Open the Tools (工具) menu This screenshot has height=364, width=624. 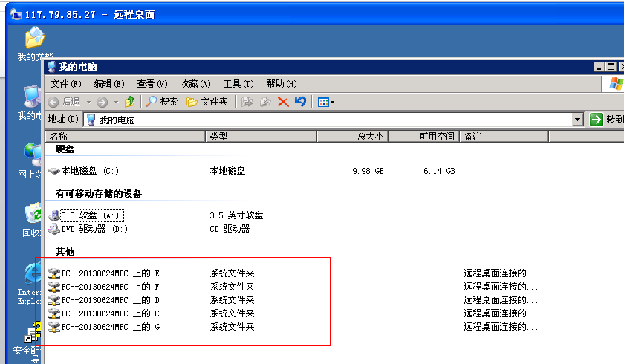238,84
